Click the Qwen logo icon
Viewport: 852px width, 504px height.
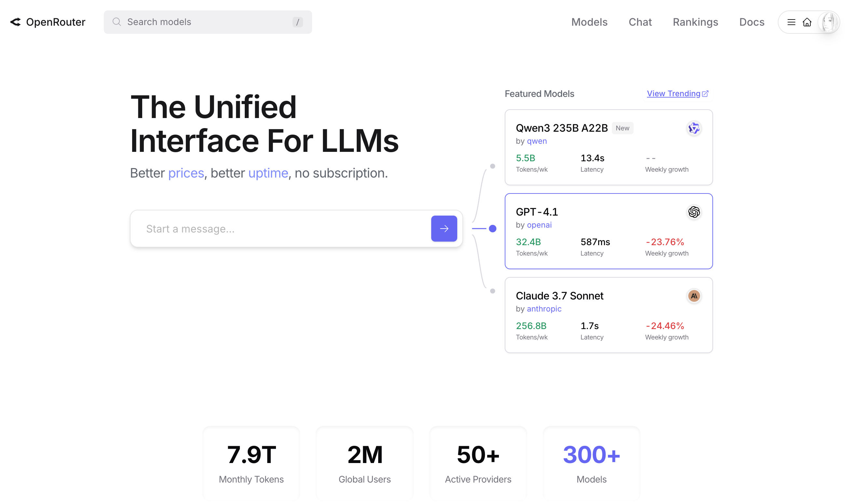coord(694,128)
